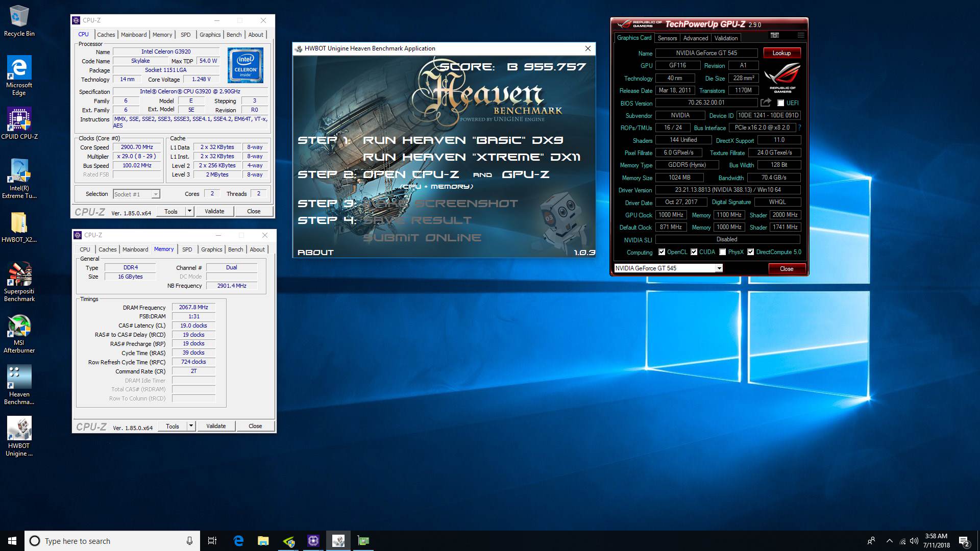Expand Tools dropdown arrow in lower CPU-Z
The image size is (980, 551).
pos(191,426)
